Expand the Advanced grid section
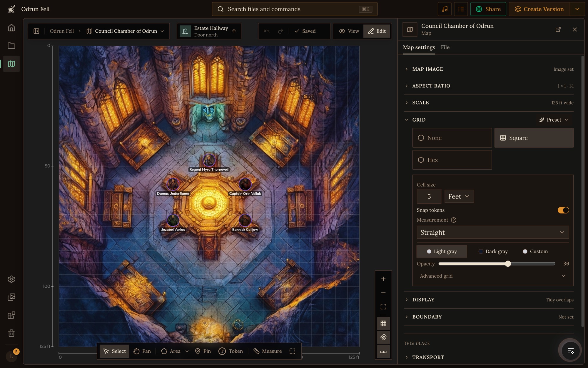588x368 pixels. 493,276
